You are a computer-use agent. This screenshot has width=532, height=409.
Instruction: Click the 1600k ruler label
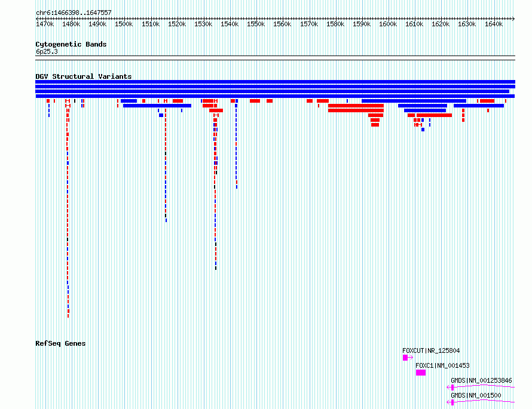(388, 24)
